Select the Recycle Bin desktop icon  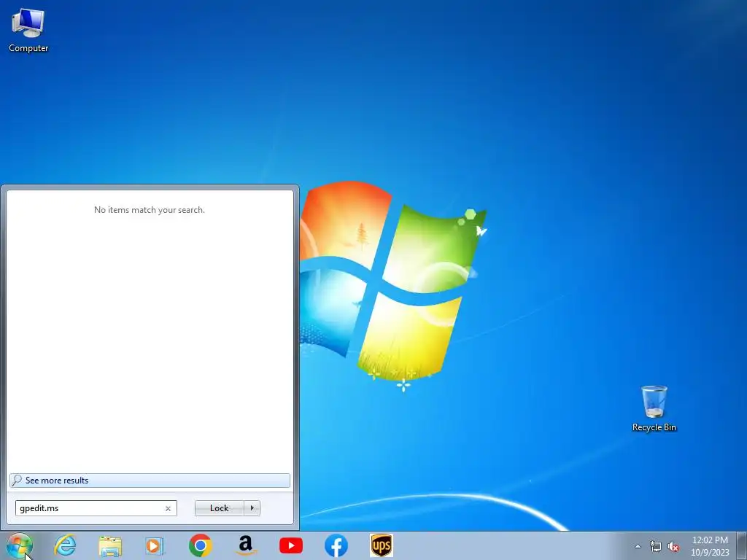point(654,408)
